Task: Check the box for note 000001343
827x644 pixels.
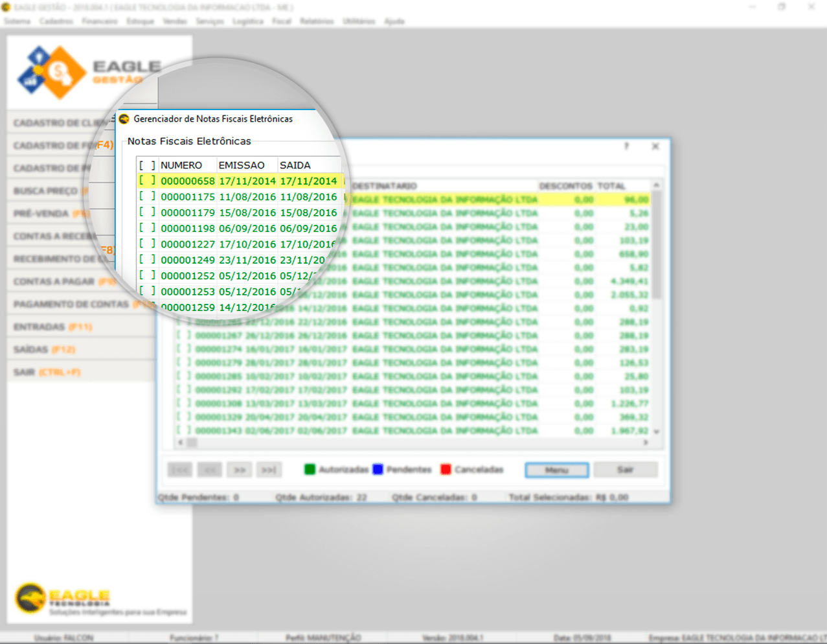Action: pyautogui.click(x=185, y=431)
